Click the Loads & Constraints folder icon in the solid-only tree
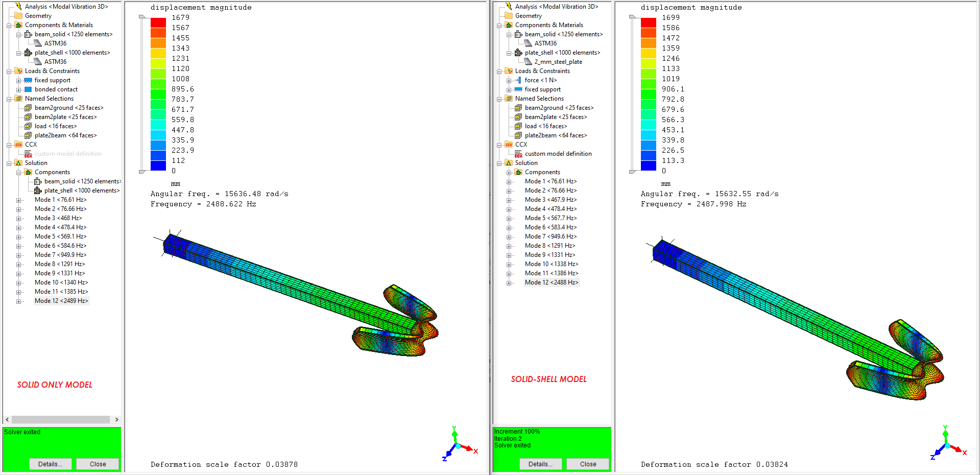Viewport: 980px width, 475px height. point(18,71)
